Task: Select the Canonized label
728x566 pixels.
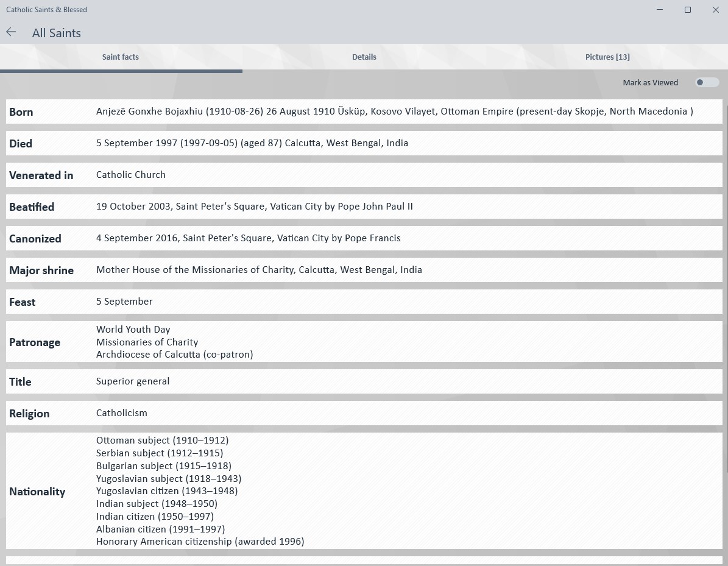Action: [x=35, y=239]
